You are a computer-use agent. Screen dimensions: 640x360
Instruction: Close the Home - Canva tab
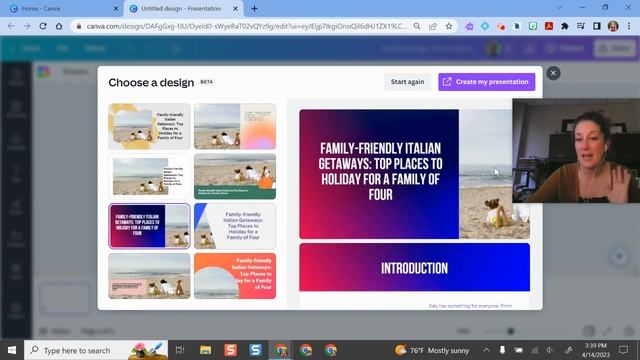[116, 9]
